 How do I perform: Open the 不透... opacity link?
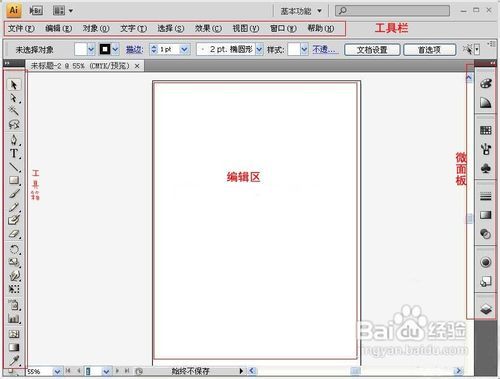325,50
